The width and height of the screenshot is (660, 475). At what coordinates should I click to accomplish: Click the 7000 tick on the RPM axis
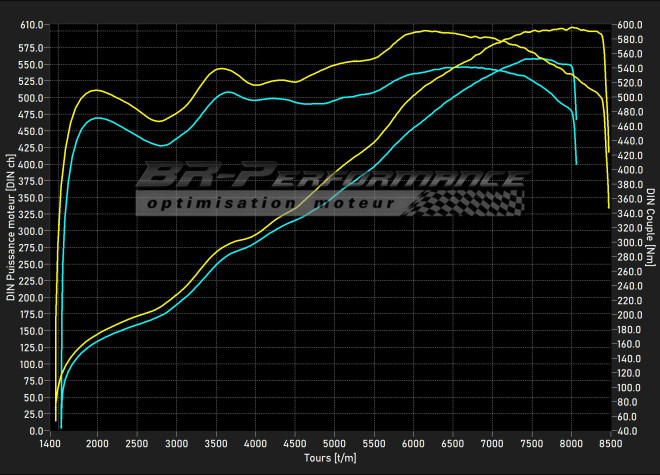[x=492, y=442]
